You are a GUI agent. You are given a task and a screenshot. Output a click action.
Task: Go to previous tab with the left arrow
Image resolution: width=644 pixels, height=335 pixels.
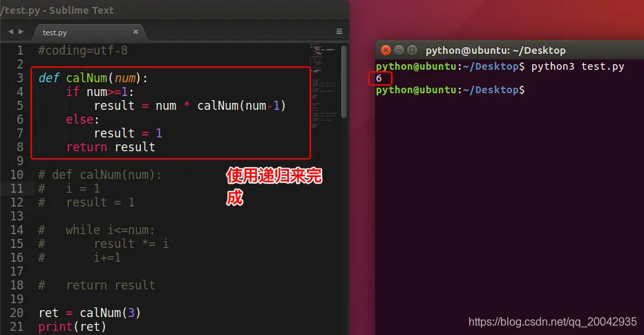[10, 32]
